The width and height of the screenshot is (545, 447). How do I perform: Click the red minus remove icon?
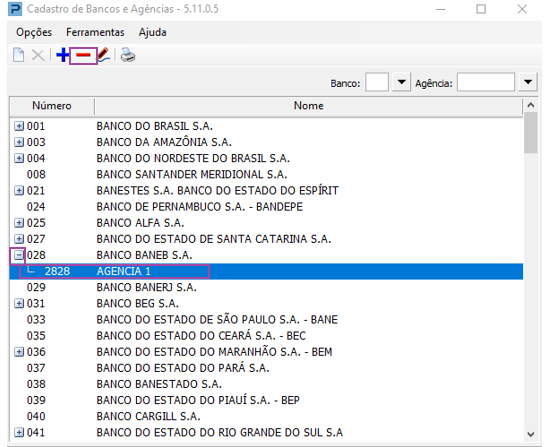83,55
